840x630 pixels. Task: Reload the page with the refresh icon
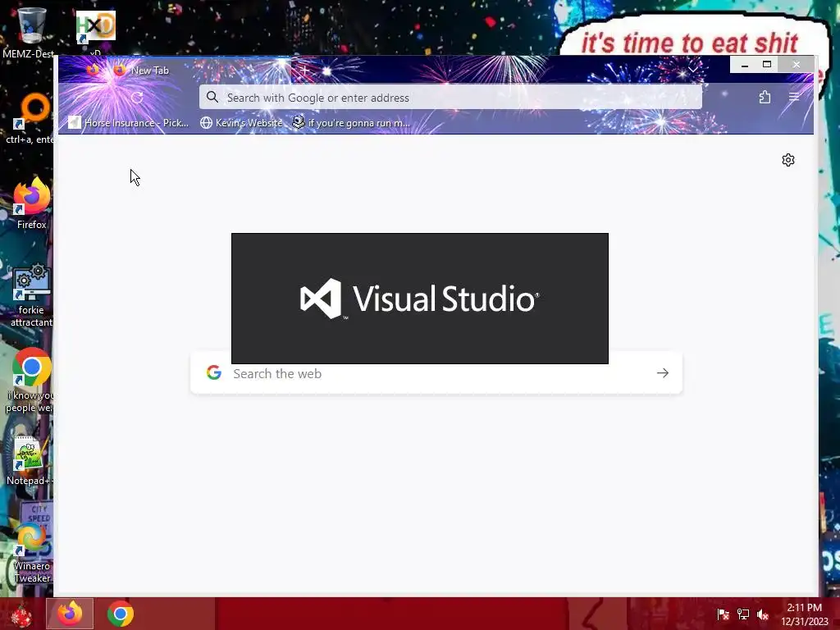click(137, 98)
